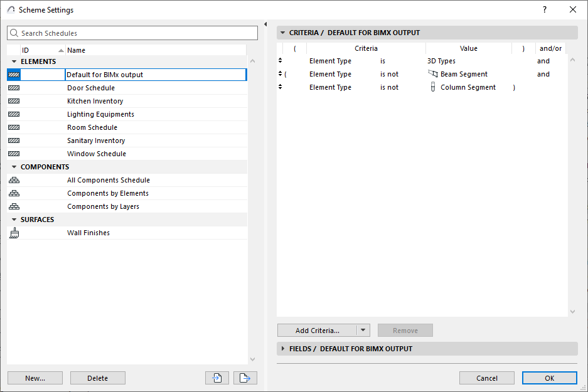Select Components by Elements row

point(127,193)
